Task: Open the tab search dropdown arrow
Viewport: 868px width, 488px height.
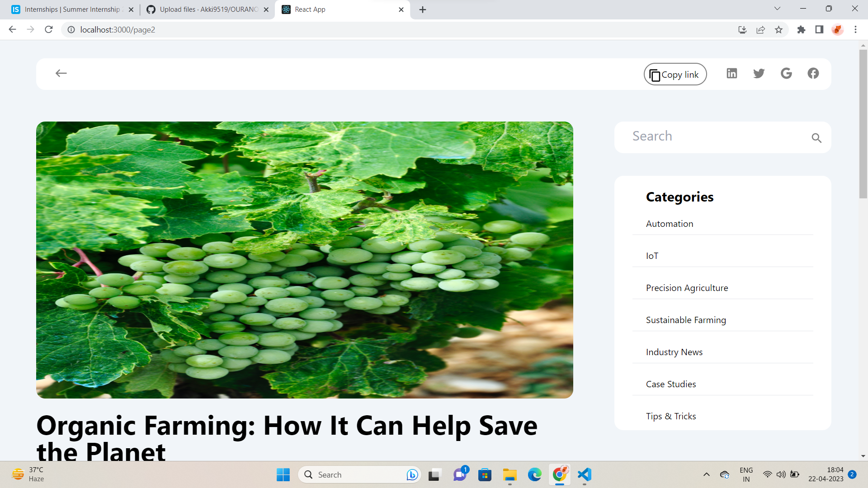Action: [x=777, y=9]
